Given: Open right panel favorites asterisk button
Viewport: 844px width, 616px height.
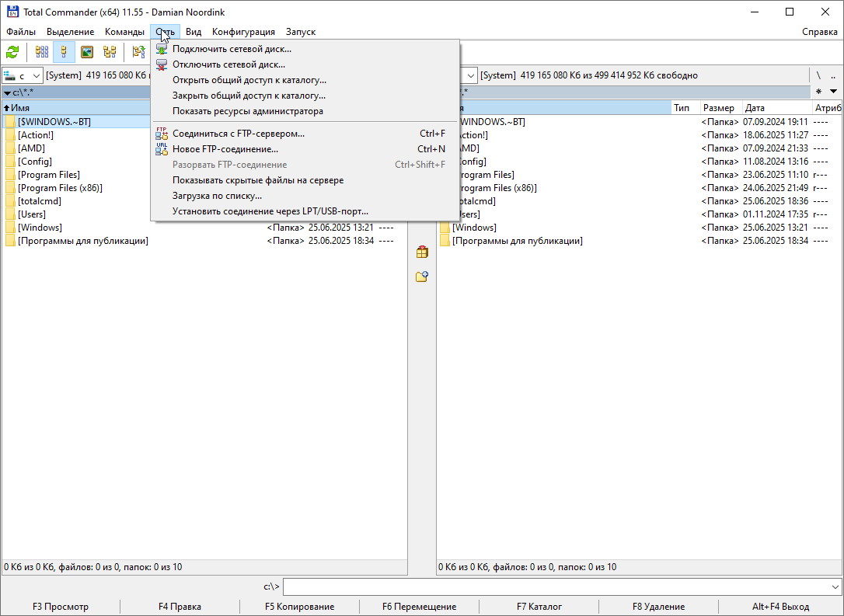Looking at the screenshot, I should tap(818, 92).
